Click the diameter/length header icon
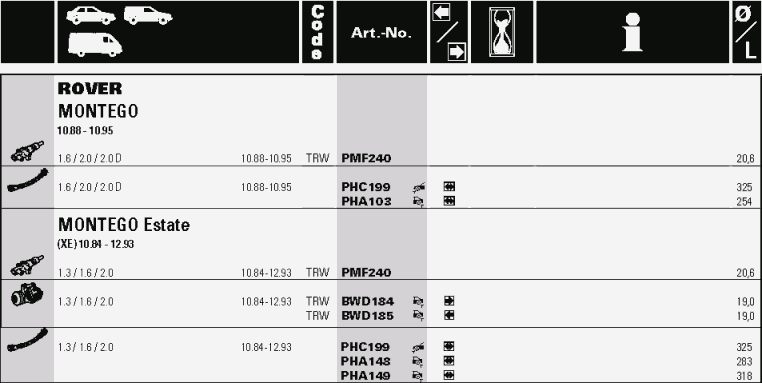Screen dimensions: 762x383 click(x=747, y=32)
